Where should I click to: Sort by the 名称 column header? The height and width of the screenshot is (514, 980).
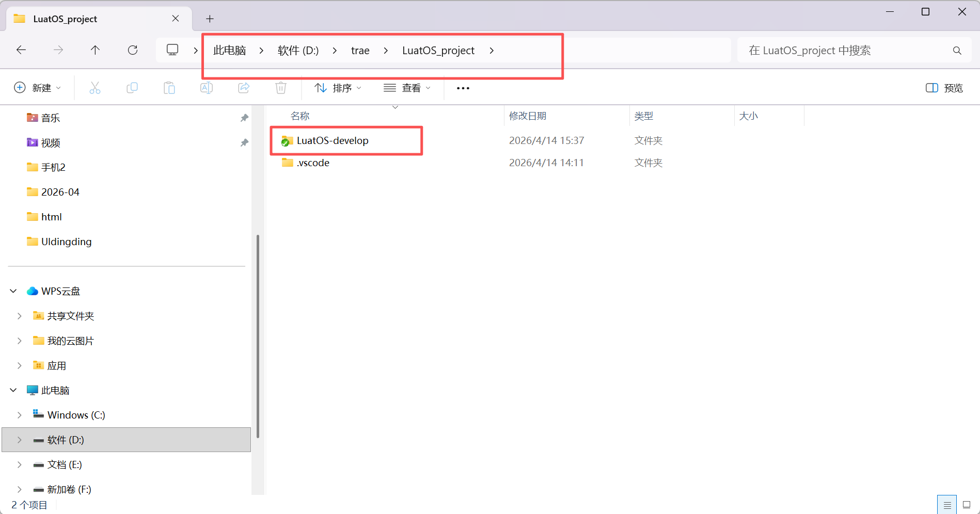pos(300,116)
